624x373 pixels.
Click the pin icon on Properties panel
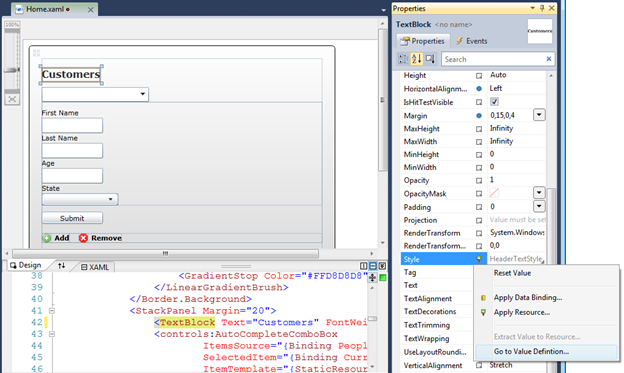click(542, 8)
